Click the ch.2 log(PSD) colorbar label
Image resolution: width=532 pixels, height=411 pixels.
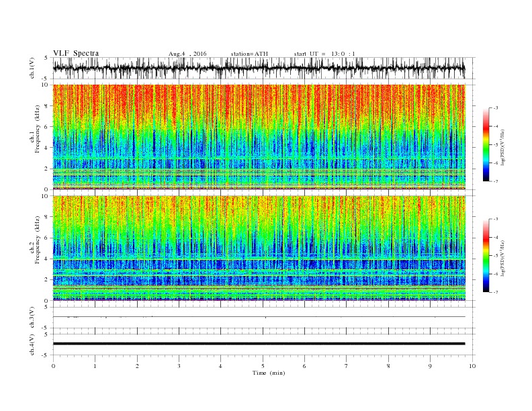(502, 258)
